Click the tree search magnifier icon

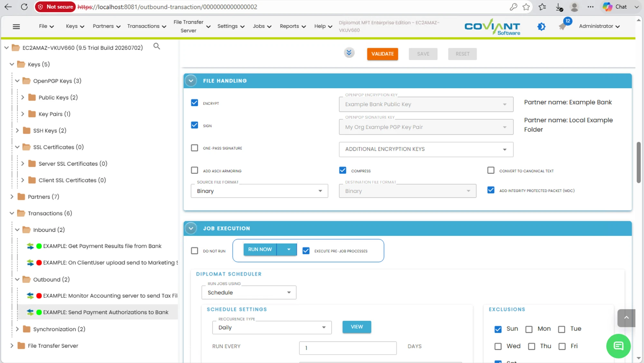tap(156, 46)
